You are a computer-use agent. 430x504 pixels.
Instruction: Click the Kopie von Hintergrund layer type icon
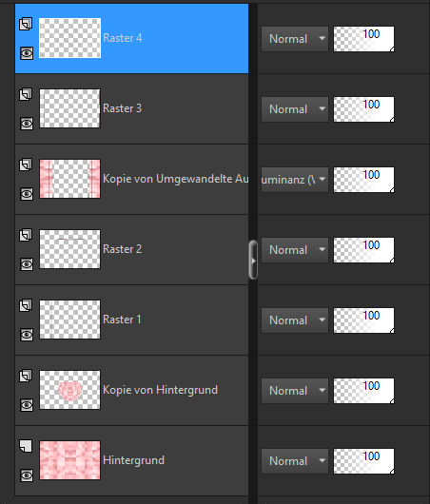(26, 376)
